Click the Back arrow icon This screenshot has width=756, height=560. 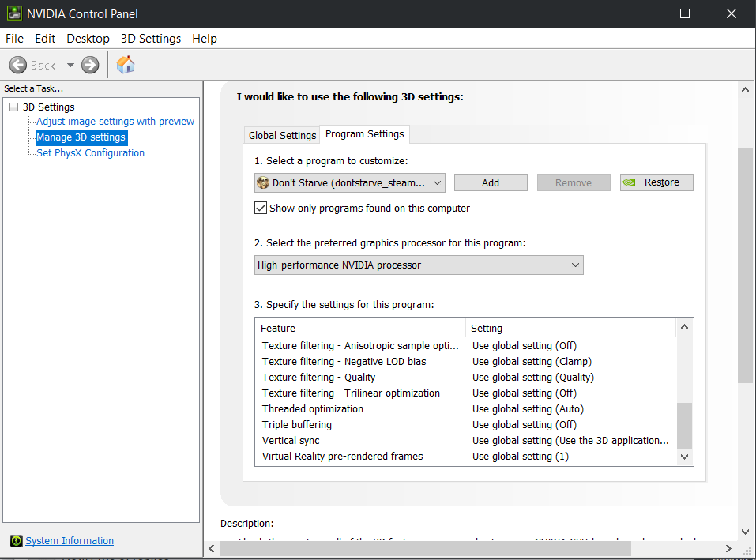click(18, 65)
